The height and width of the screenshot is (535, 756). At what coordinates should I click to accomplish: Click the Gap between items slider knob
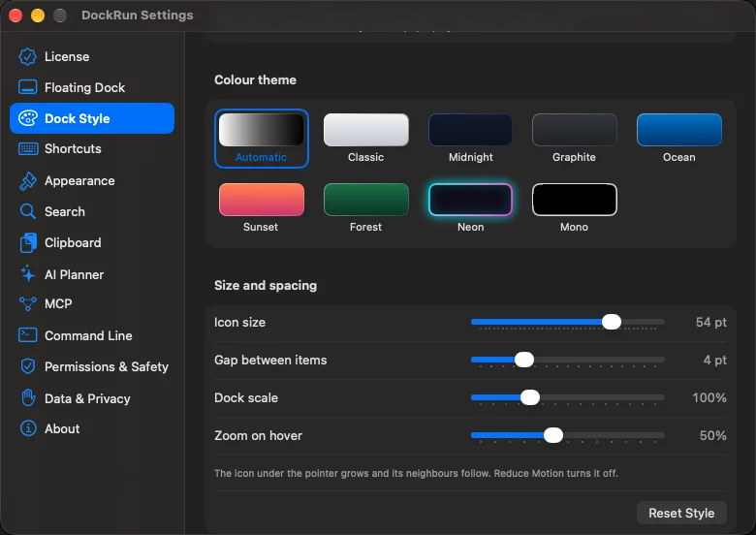tap(524, 360)
